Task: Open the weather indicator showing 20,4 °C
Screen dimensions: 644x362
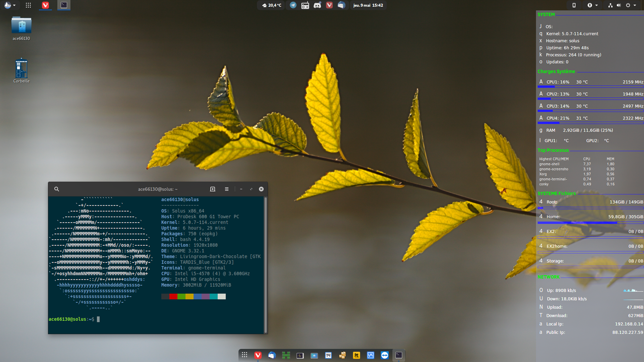Action: [272, 5]
